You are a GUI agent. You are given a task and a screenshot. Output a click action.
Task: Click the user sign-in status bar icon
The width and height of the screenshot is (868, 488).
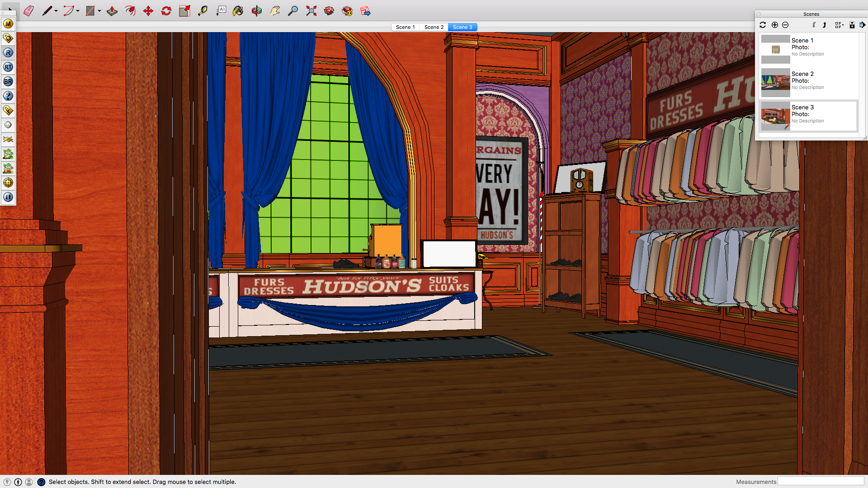[29, 482]
